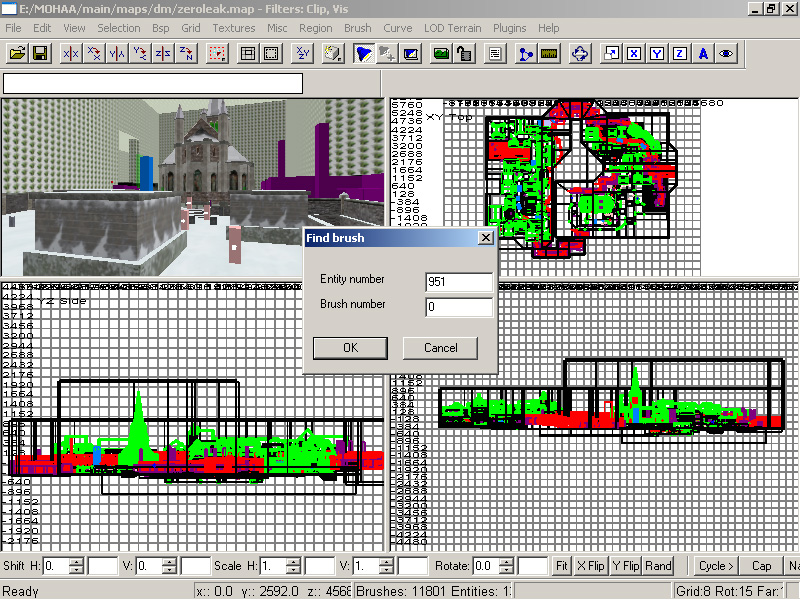Toggle the blue cone tool icon
800x600 pixels.
point(364,53)
